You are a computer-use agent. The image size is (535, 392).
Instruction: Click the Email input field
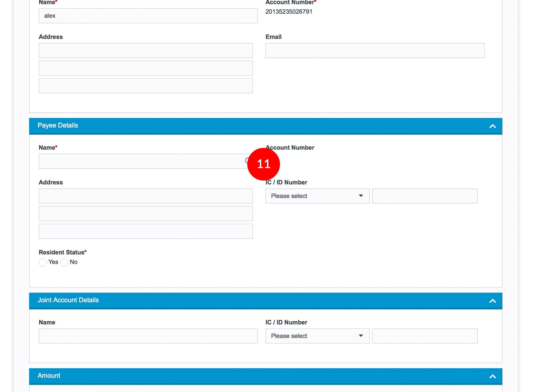tap(375, 50)
